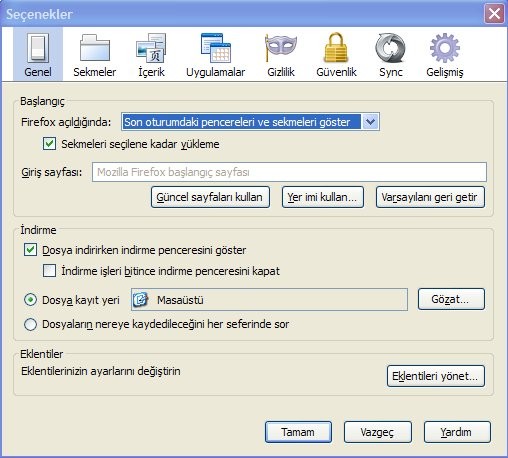Enable İndirme işleri bitince pencereyi kapat
The width and height of the screenshot is (508, 458).
pos(49,271)
